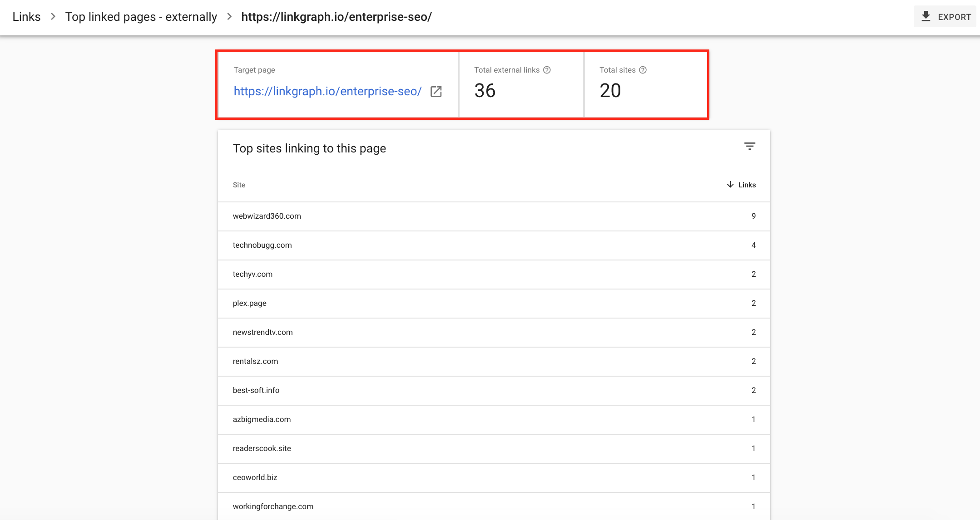Click the EXPORT button

945,16
